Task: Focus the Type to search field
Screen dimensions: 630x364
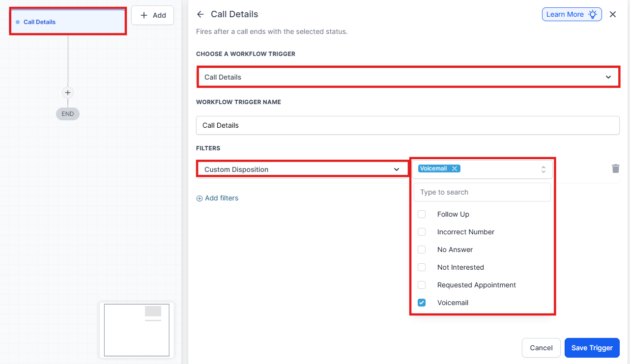Action: pyautogui.click(x=482, y=192)
